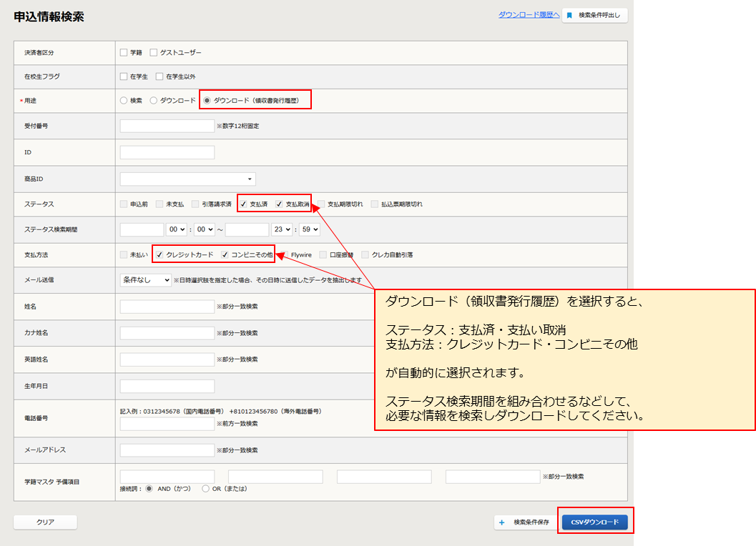Select the OR（または） radio button
This screenshot has height=546, width=756.
(x=206, y=489)
